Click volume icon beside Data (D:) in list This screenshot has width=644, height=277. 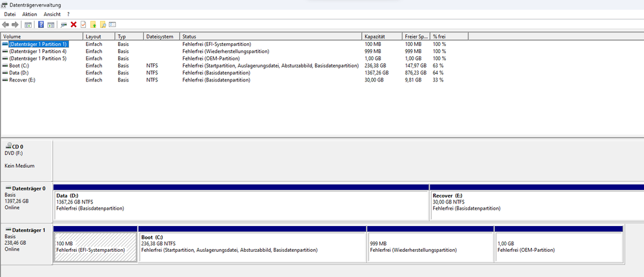tap(5, 73)
